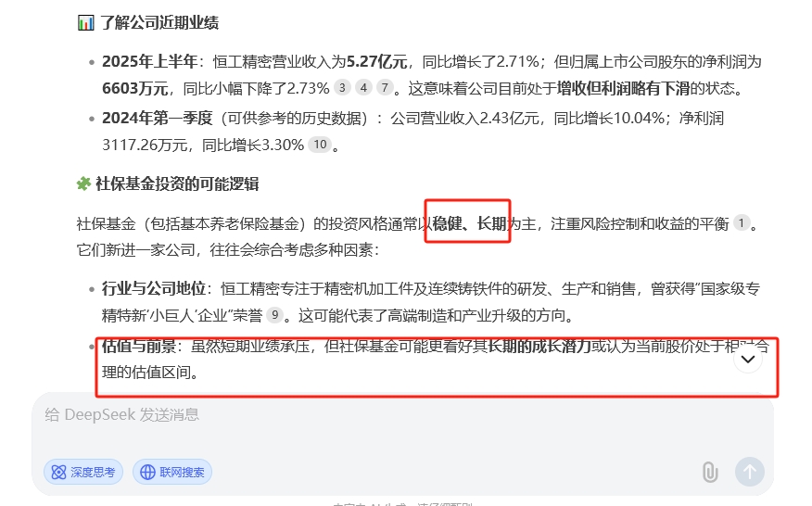Image resolution: width=812 pixels, height=506 pixels.
Task: Click the bold label 行业与公司地位
Action: [x=154, y=288]
